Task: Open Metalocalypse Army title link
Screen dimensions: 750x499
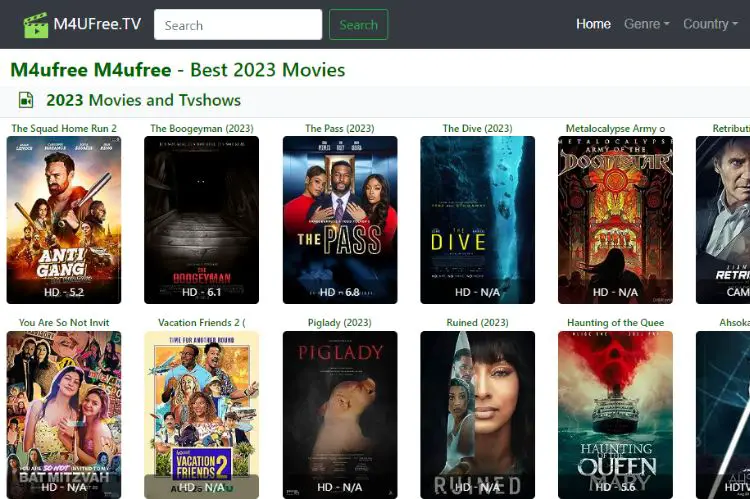Action: point(615,128)
